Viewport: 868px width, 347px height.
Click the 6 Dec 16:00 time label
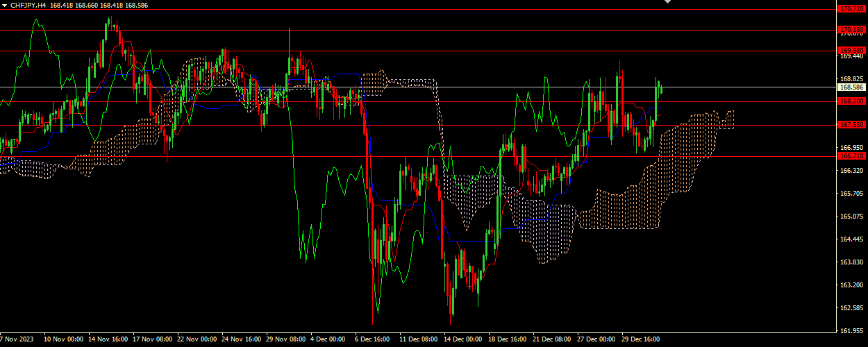pos(373,340)
